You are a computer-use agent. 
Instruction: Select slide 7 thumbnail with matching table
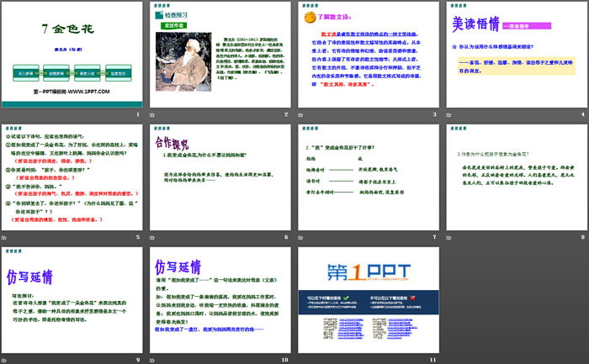point(368,175)
